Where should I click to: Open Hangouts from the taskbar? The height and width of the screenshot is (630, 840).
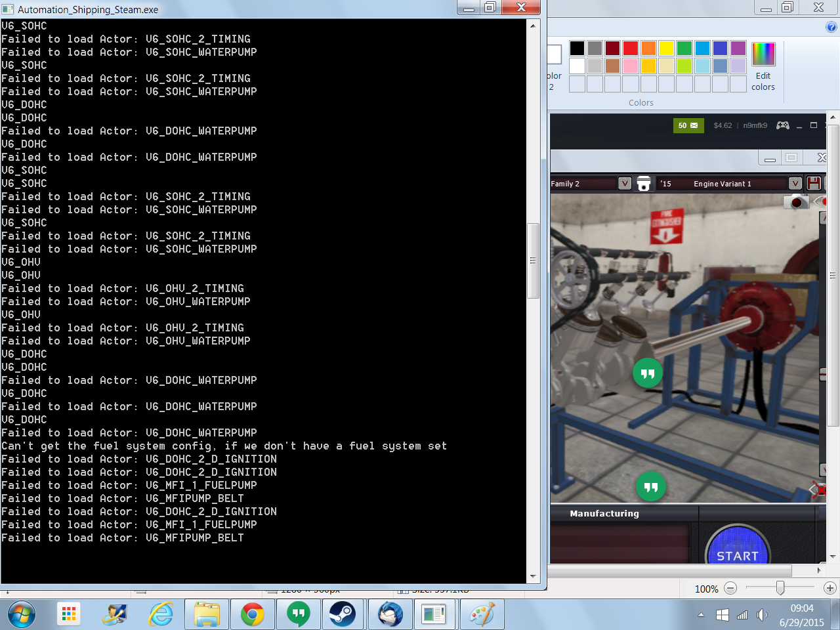pos(299,614)
